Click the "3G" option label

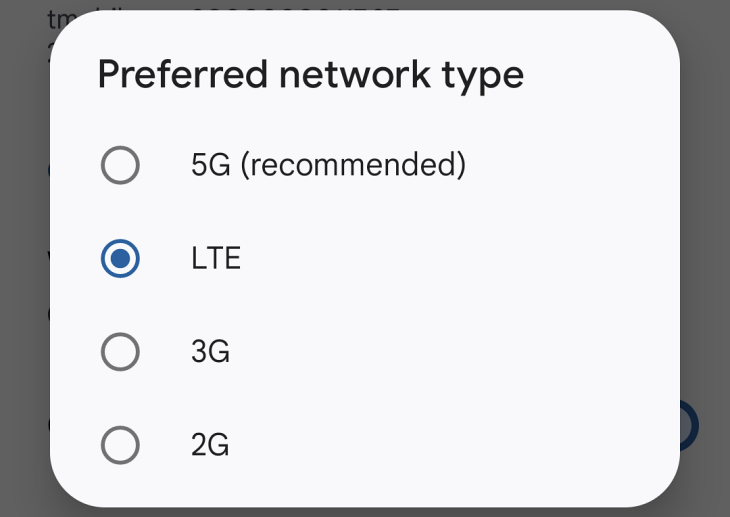[x=210, y=351]
